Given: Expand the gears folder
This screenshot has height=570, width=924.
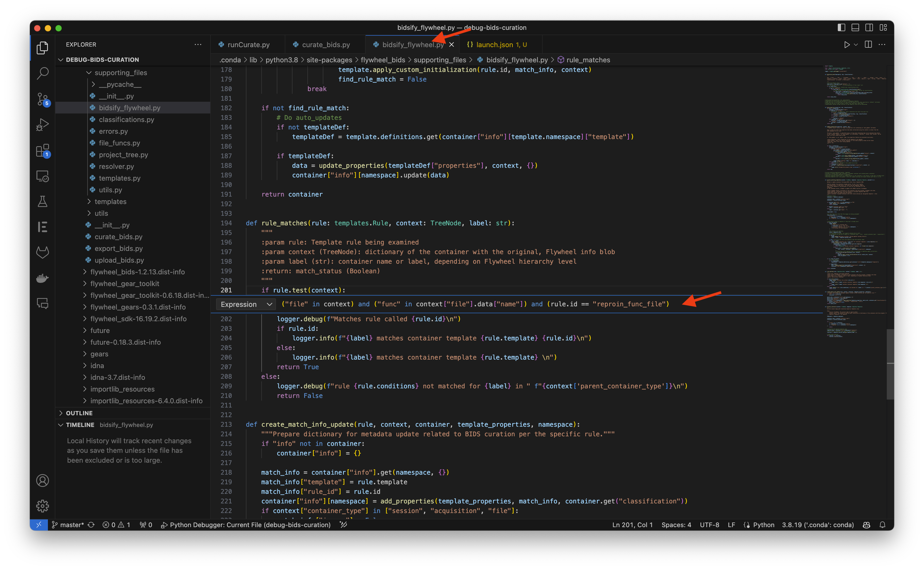Looking at the screenshot, I should coord(85,354).
